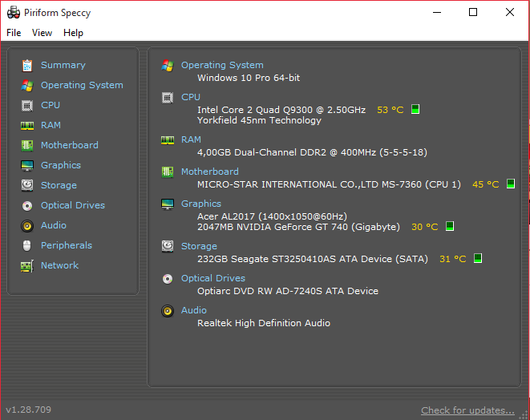Click Audio heading link in main panel
This screenshot has width=530, height=420.
click(x=194, y=310)
